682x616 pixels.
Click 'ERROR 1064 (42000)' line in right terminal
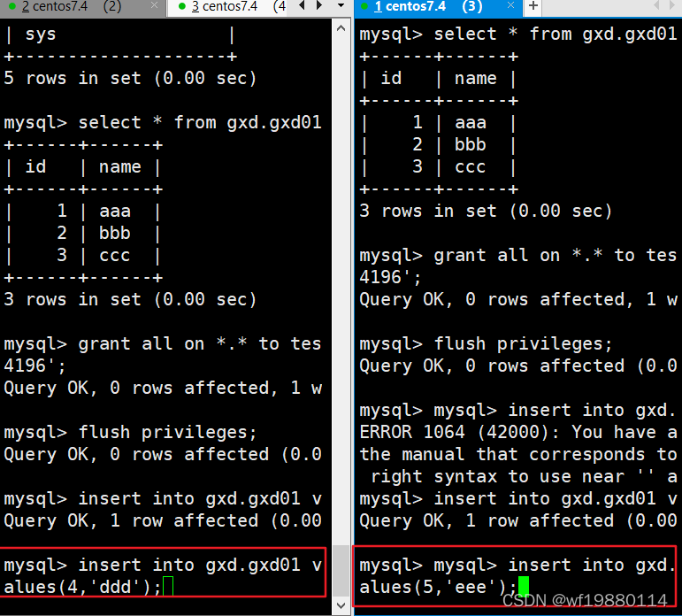tap(520, 432)
